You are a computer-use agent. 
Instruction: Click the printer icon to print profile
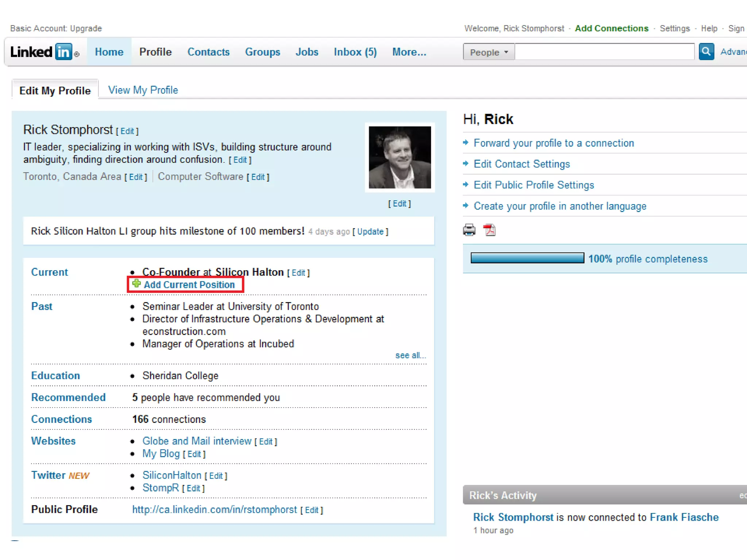point(469,230)
